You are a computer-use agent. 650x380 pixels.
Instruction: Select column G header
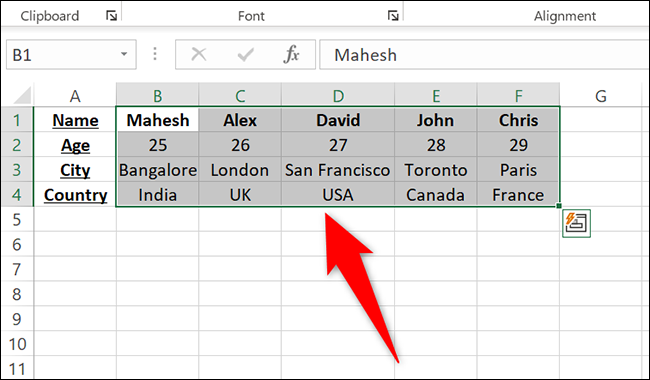pos(601,95)
